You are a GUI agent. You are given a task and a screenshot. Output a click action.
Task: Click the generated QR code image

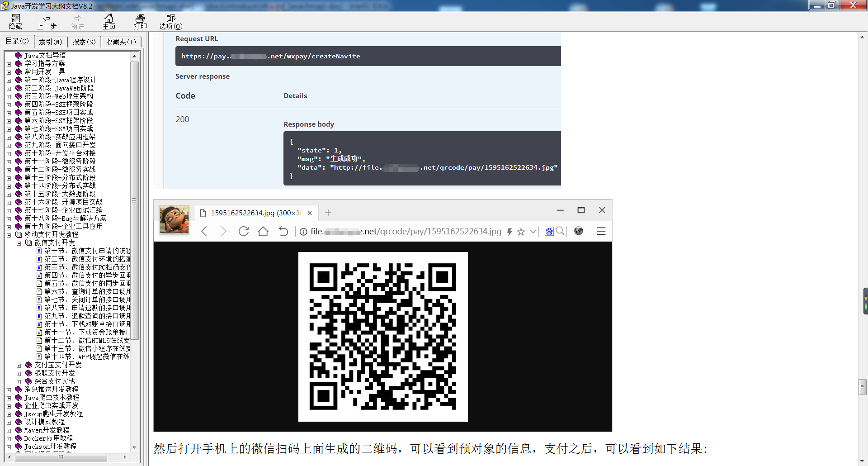(383, 337)
